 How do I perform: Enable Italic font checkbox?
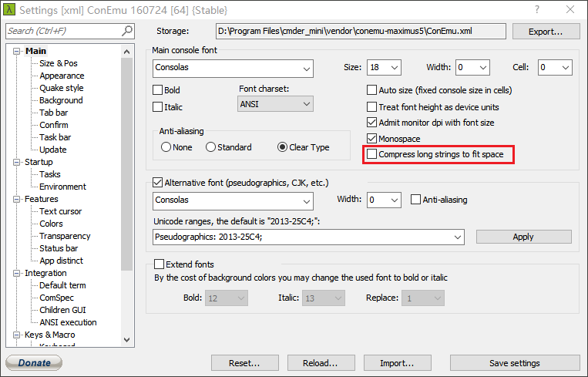point(157,107)
